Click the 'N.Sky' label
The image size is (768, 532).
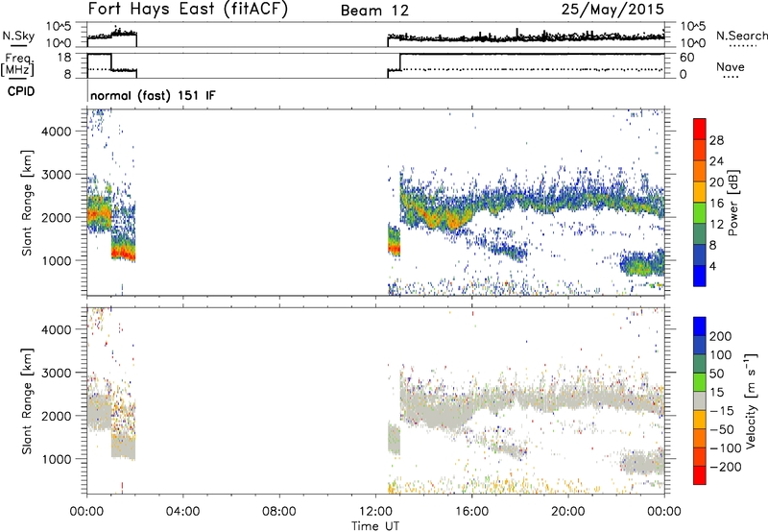click(18, 36)
